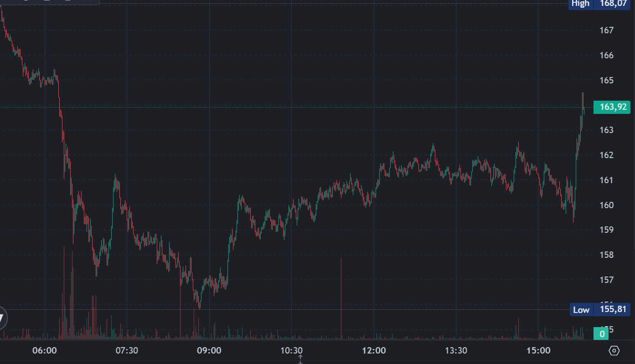Image resolution: width=635 pixels, height=364 pixels.
Task: Click the 06:00 time axis label
Action: (x=45, y=350)
